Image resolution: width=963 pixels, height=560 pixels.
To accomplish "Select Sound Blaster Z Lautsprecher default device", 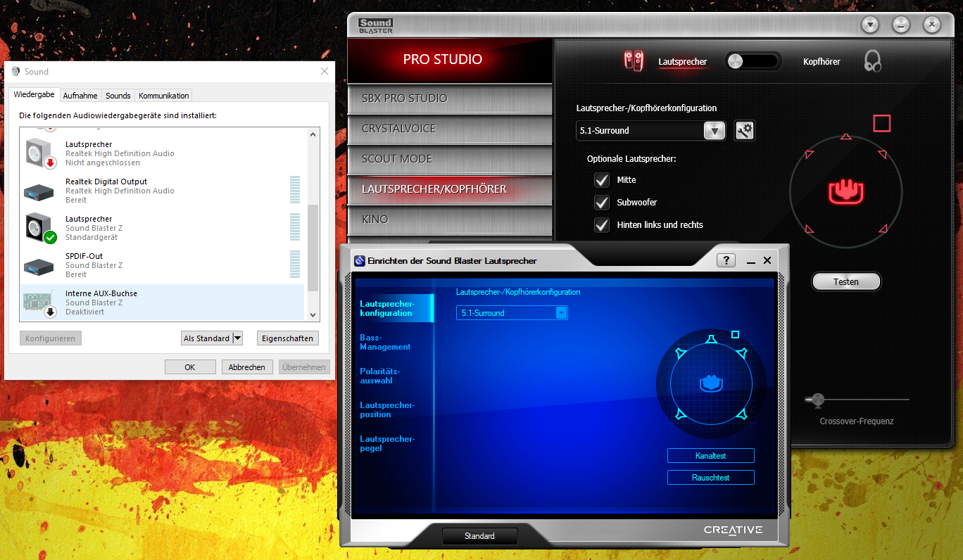I will (162, 228).
